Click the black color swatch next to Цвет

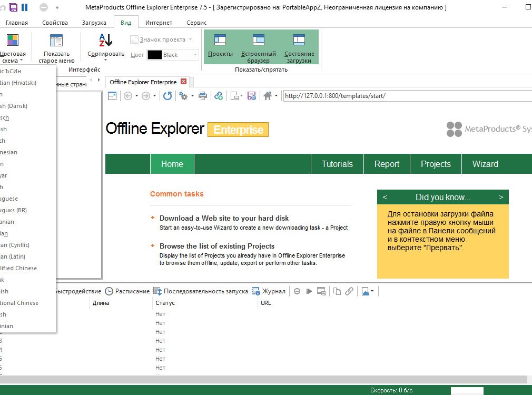click(x=154, y=55)
